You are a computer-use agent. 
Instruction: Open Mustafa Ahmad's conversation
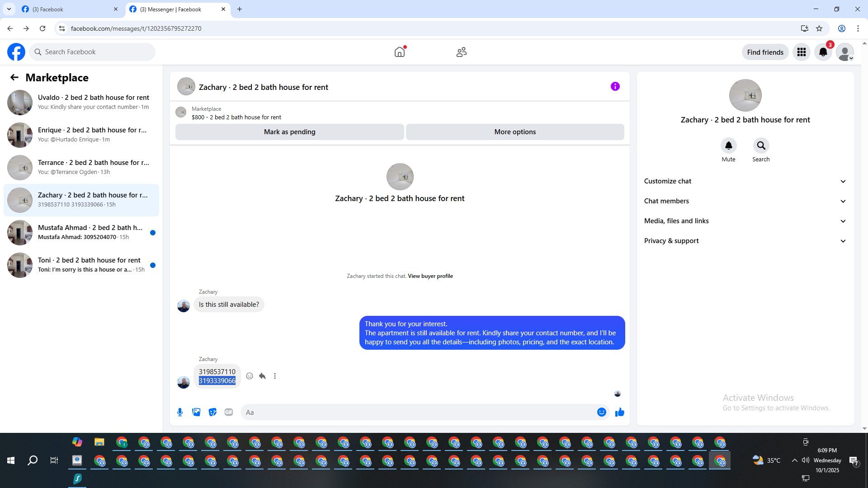point(81,232)
